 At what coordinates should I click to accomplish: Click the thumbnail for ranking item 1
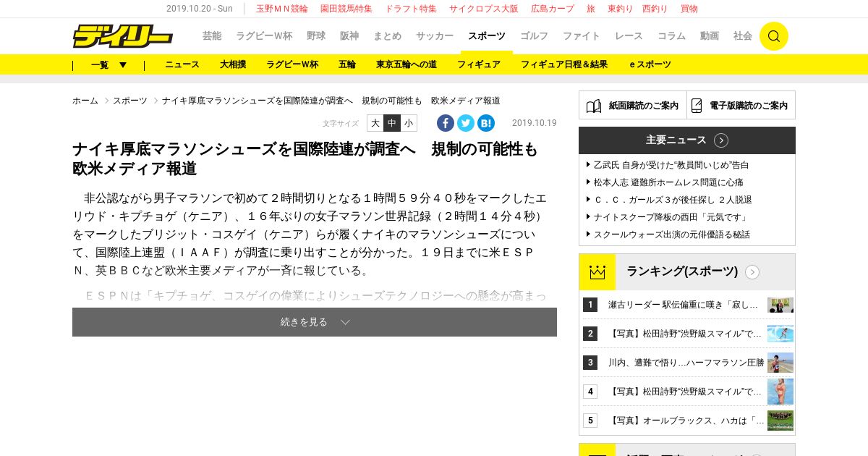click(x=780, y=305)
